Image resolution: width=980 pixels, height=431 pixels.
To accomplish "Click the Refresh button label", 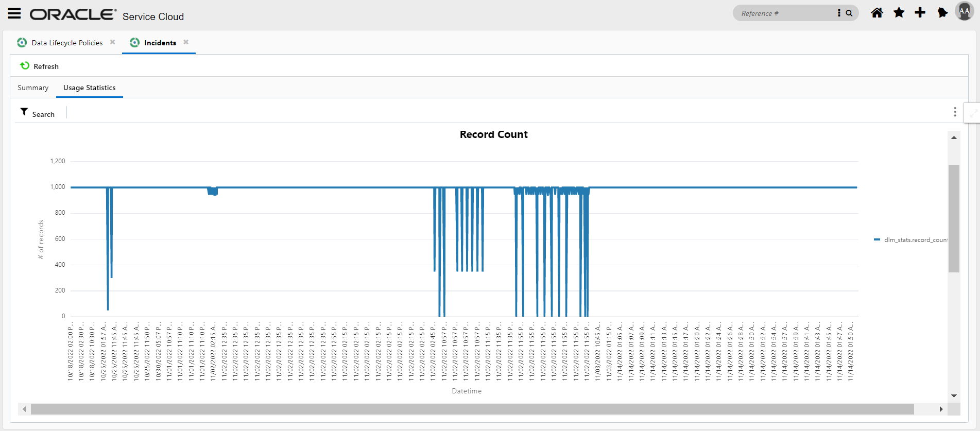I will 46,66.
